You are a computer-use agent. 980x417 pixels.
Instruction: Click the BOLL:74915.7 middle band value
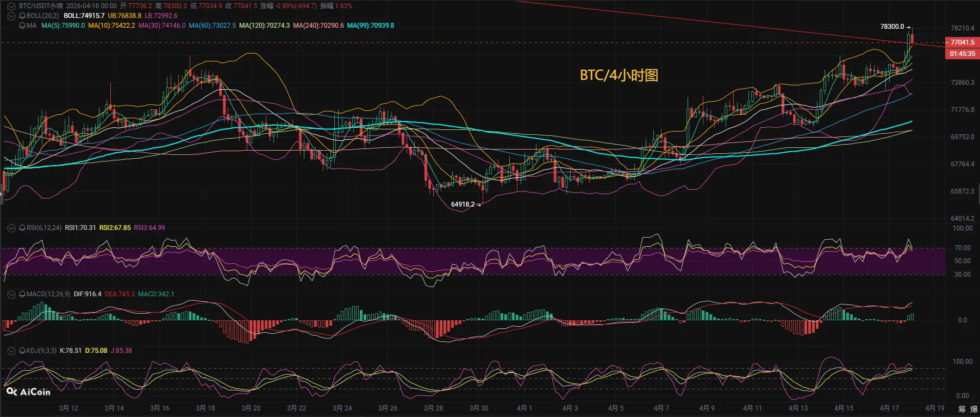pos(84,16)
